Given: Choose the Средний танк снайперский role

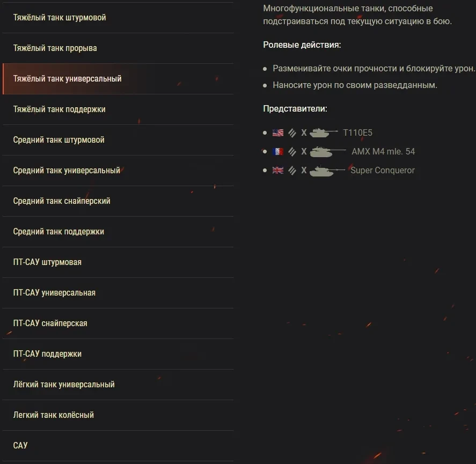Looking at the screenshot, I should coord(62,201).
